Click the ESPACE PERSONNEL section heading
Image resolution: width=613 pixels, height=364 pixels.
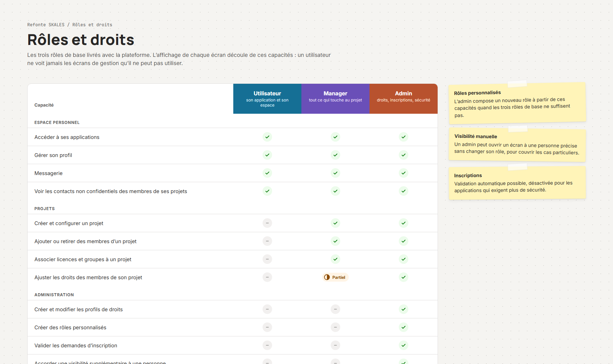[57, 123]
